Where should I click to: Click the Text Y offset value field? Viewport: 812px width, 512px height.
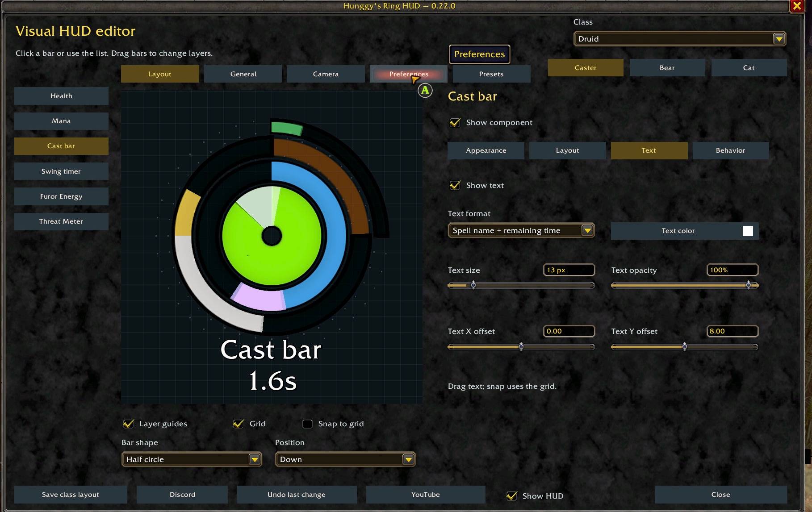[x=732, y=331]
